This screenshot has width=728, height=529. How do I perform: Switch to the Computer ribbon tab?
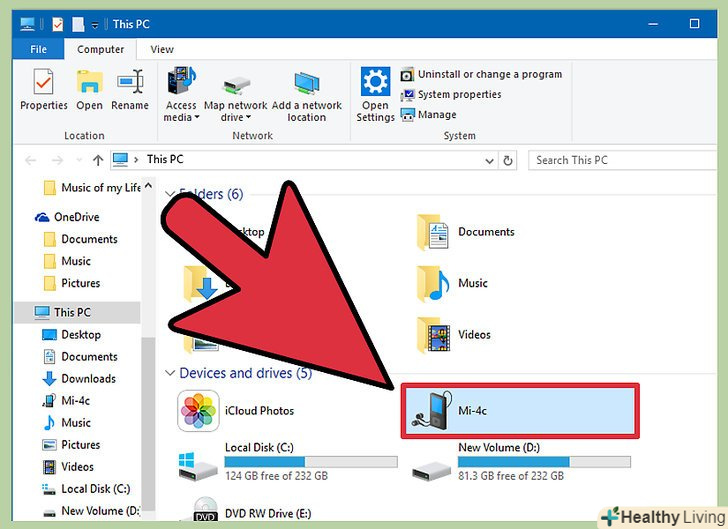pyautogui.click(x=100, y=49)
